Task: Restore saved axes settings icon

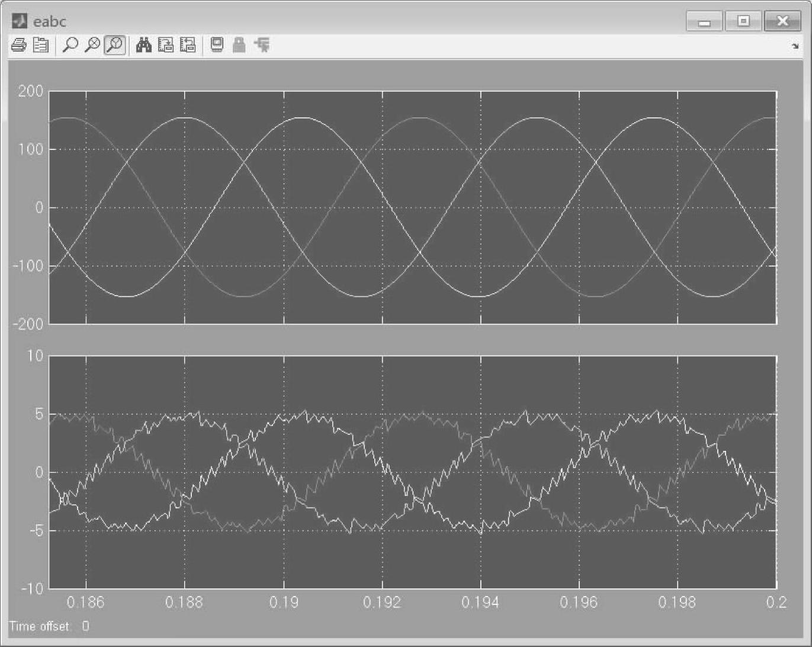Action: [187, 45]
